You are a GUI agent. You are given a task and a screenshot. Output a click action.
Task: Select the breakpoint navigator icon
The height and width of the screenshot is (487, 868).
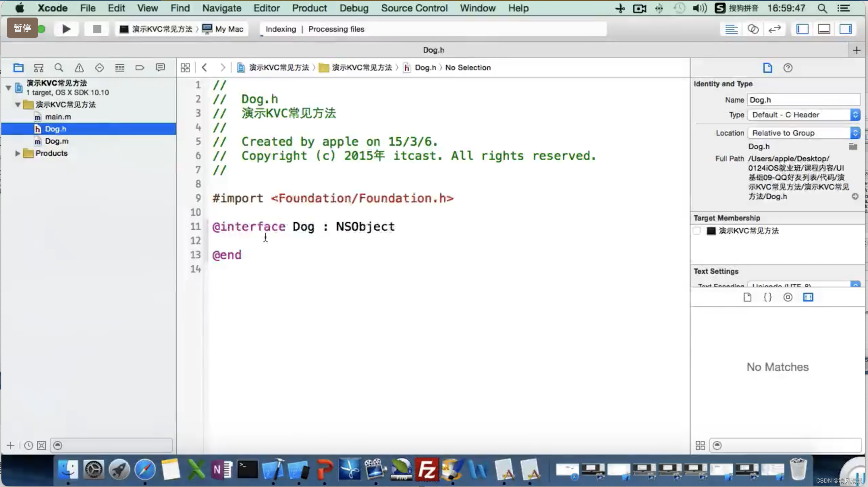tap(139, 67)
